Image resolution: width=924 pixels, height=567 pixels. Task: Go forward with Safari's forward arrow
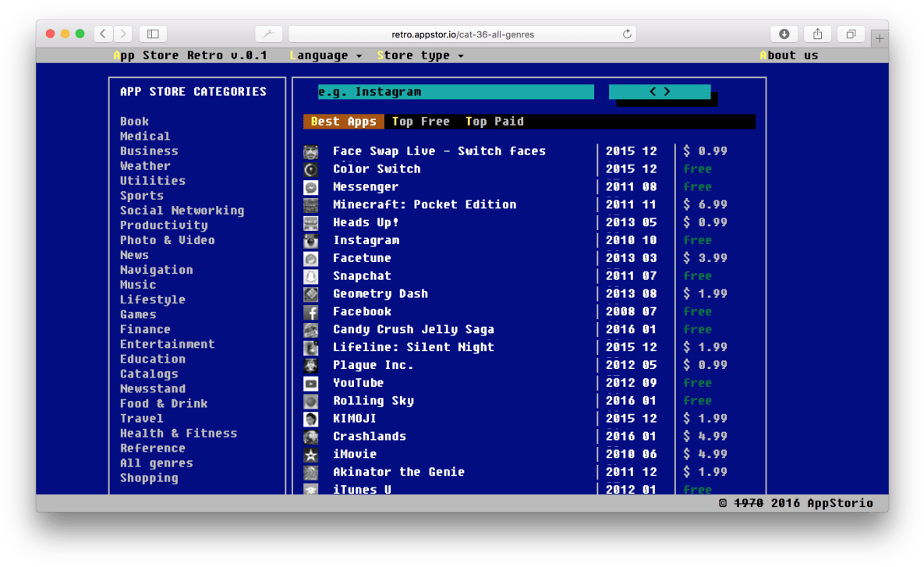[123, 34]
